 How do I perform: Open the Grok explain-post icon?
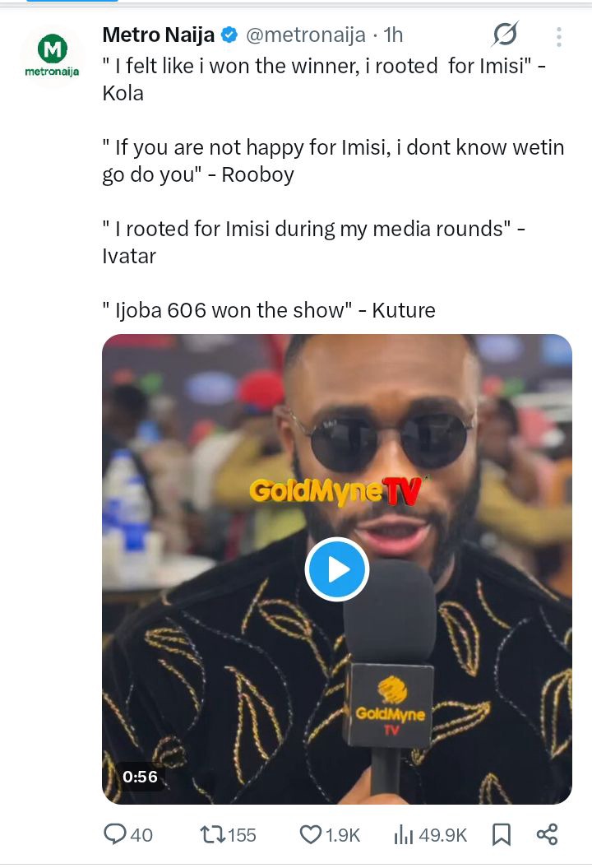tap(505, 35)
